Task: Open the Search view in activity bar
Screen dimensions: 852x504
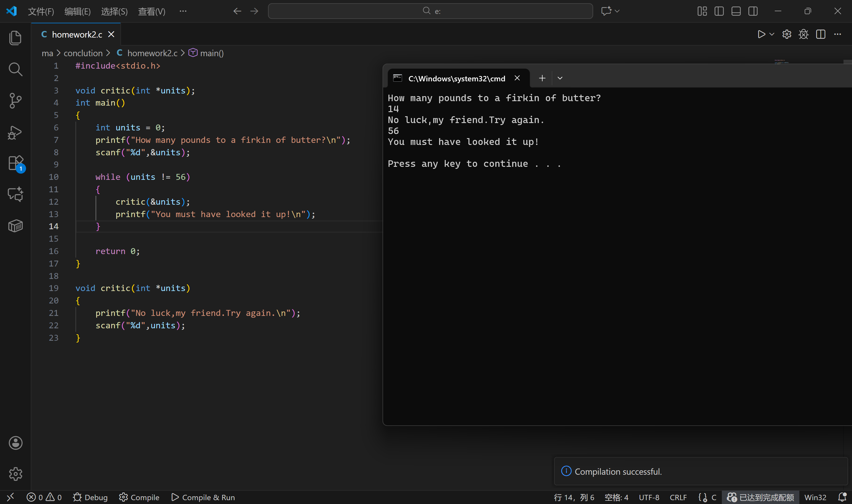Action: (x=15, y=69)
